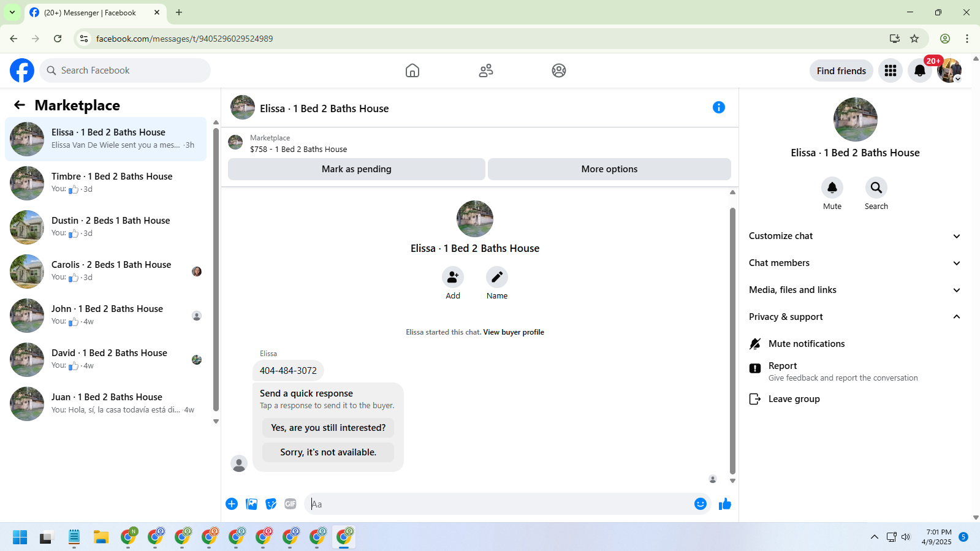This screenshot has width=980, height=551.
Task: Open the Chrome tab search dropdown
Action: tap(12, 12)
